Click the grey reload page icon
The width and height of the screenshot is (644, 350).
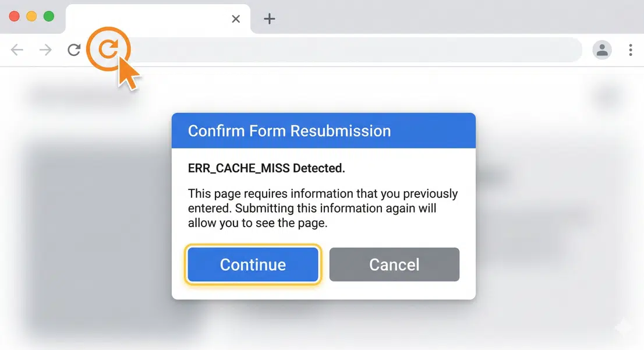coord(74,50)
